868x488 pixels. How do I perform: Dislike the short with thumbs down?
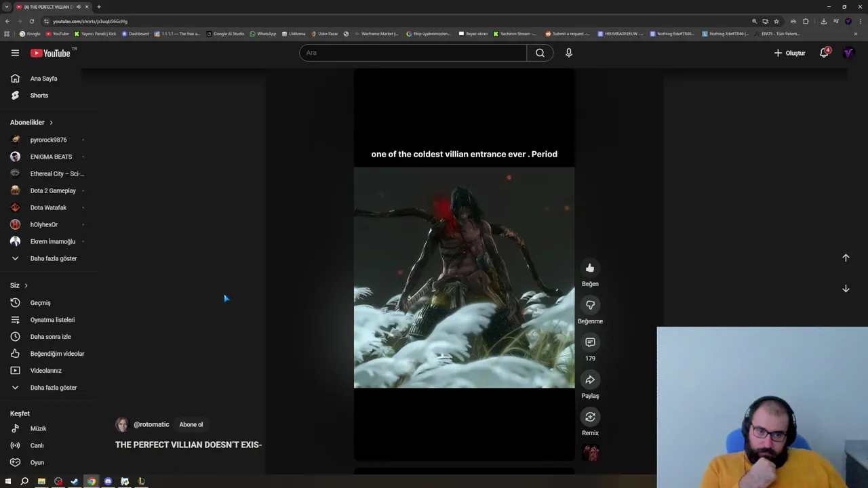(590, 305)
